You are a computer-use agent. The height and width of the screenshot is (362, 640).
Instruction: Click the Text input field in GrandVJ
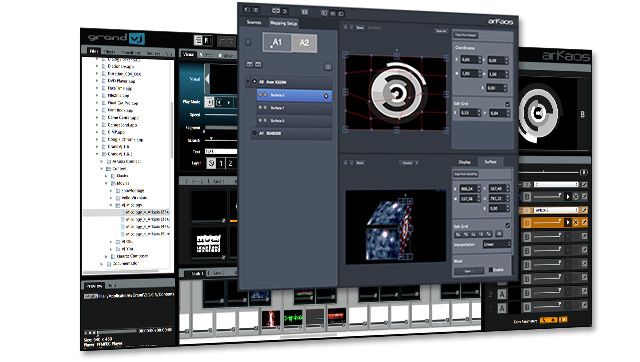click(x=221, y=151)
